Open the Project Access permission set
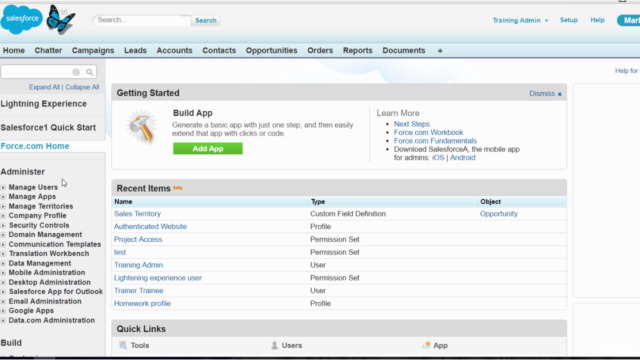The height and width of the screenshot is (360, 640). pos(138,240)
